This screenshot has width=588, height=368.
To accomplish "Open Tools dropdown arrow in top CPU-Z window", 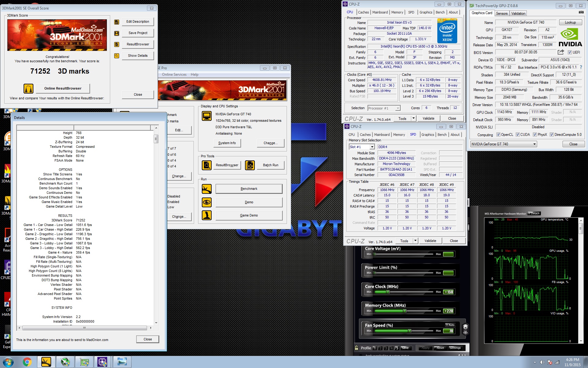I will click(413, 118).
